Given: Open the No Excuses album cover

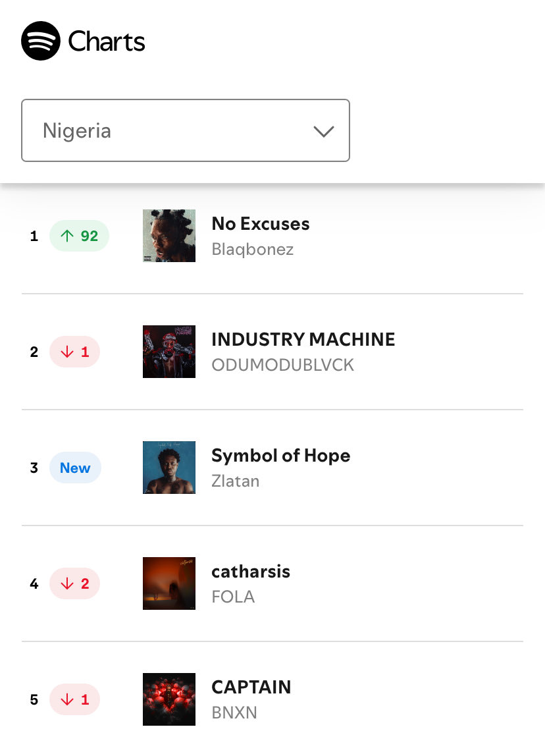Looking at the screenshot, I should tap(169, 236).
